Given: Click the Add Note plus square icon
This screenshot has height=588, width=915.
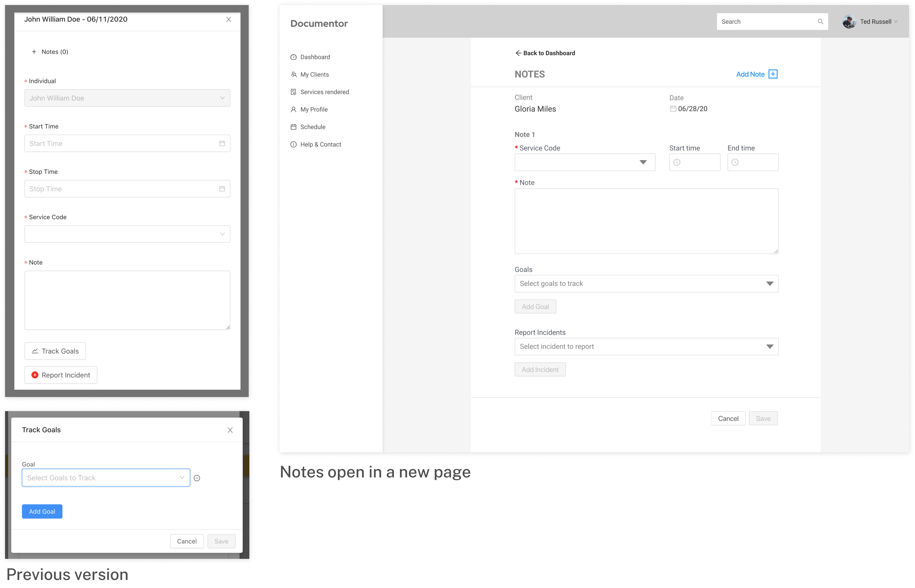Looking at the screenshot, I should 773,74.
